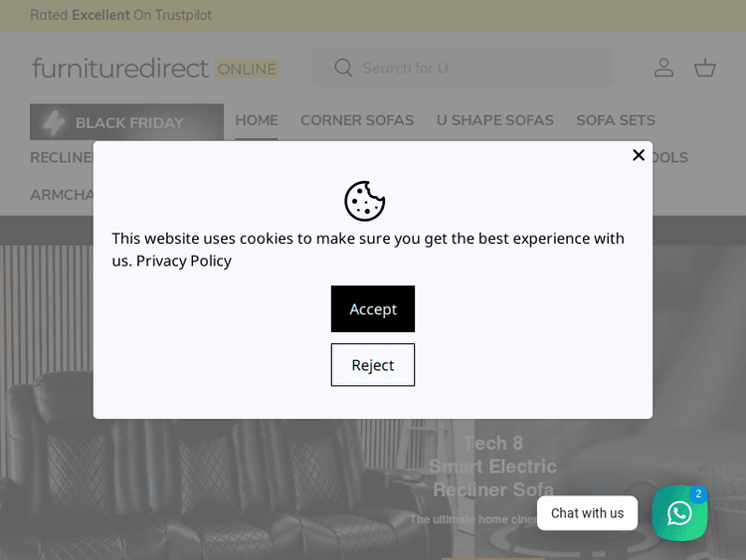Click the chat notification badge
Viewport: 746px width, 560px height.
[x=698, y=493]
